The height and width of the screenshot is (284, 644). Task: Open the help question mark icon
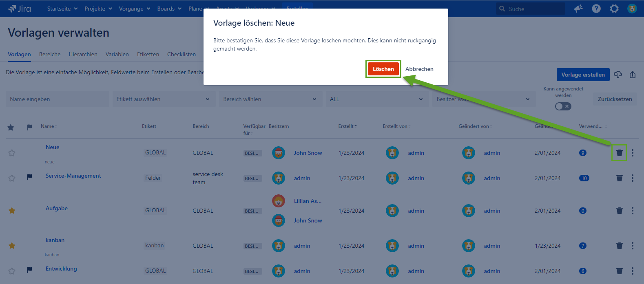point(596,9)
